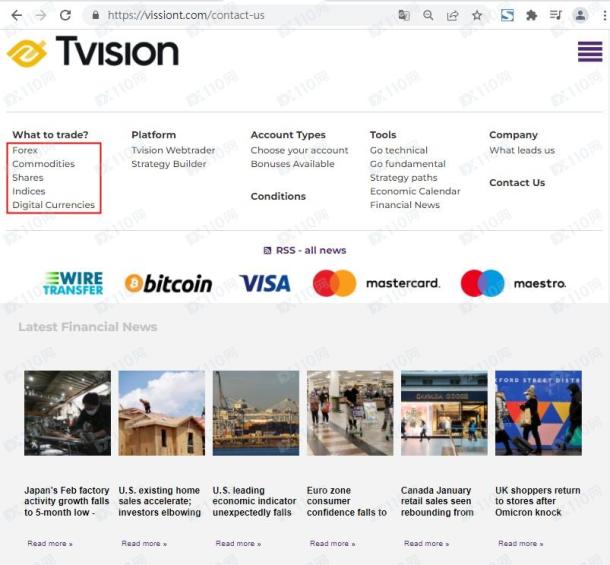Click U.S. existing home sales headline
The height and width of the screenshot is (565, 610).
pos(160,501)
